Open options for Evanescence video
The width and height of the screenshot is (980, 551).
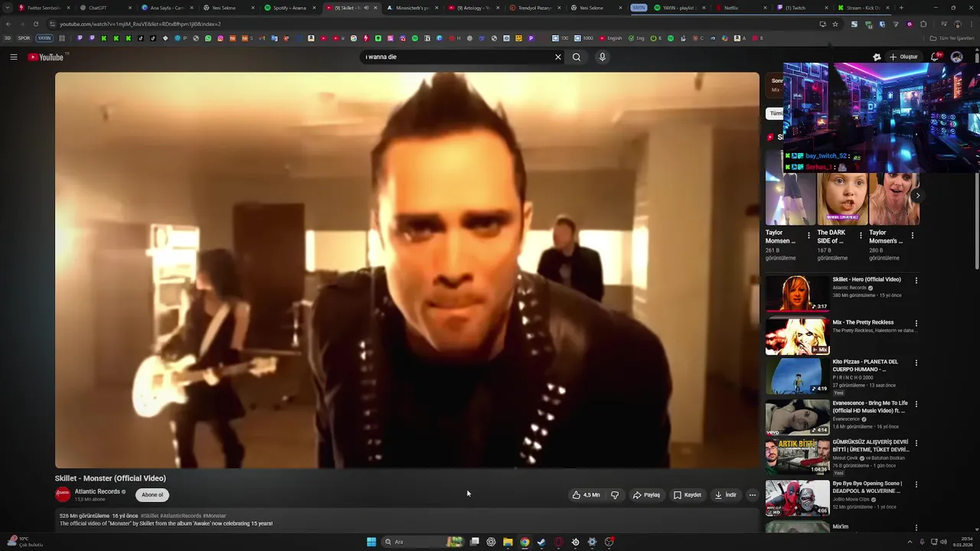pos(916,404)
